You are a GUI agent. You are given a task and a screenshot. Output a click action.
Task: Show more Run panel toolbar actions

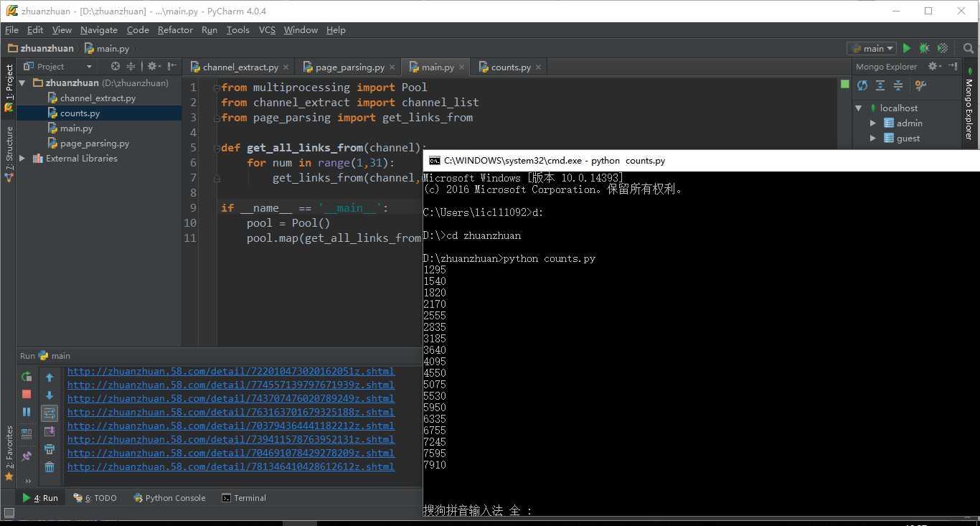coord(28,481)
